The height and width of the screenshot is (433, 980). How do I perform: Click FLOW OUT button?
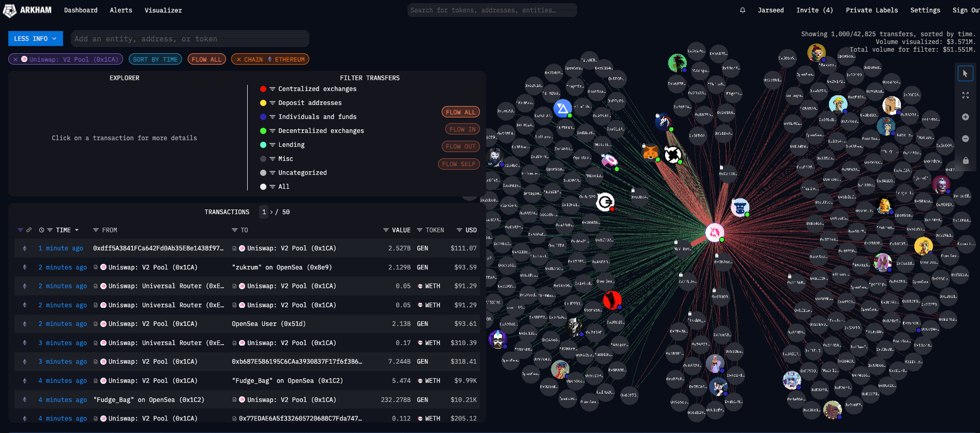(461, 146)
